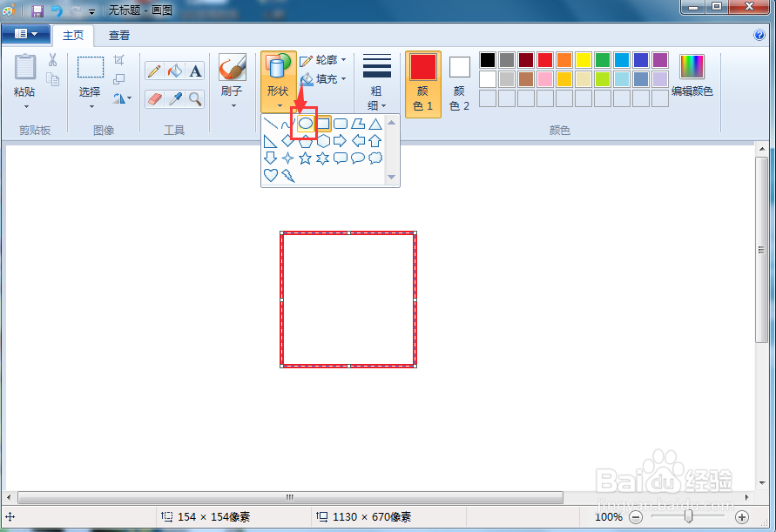Open the 形状 shapes gallery button

coord(279,82)
